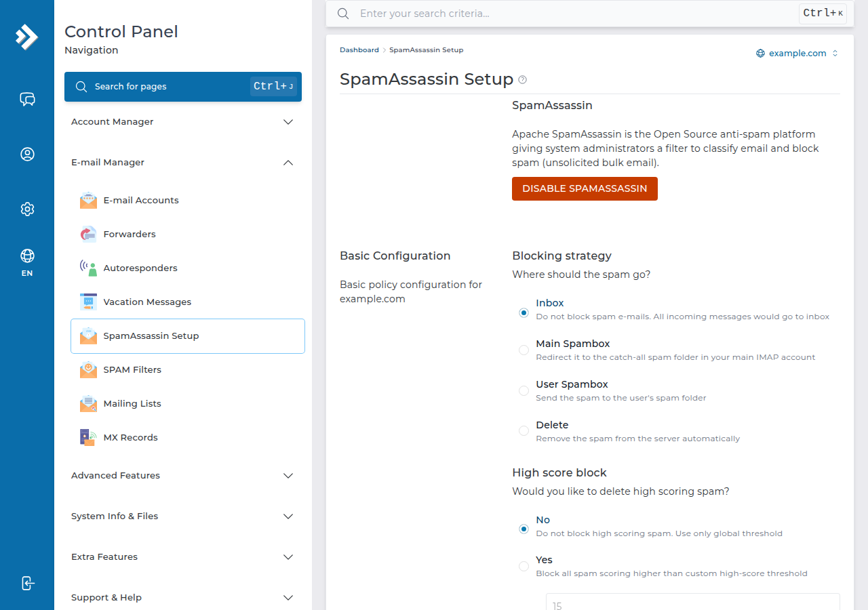Click the Autoresponders icon
The image size is (868, 610).
88,268
